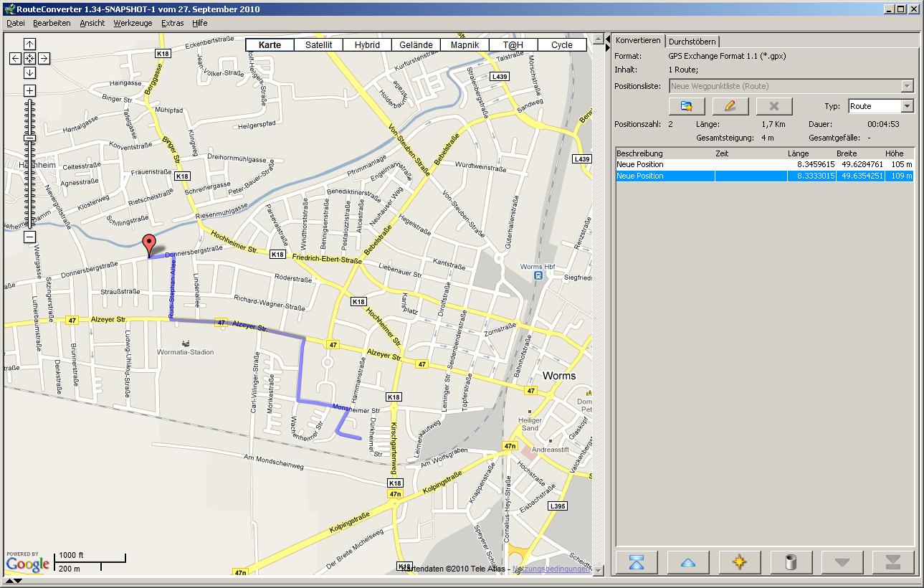
Task: Expand the Positionsliste combo box
Action: 907,86
